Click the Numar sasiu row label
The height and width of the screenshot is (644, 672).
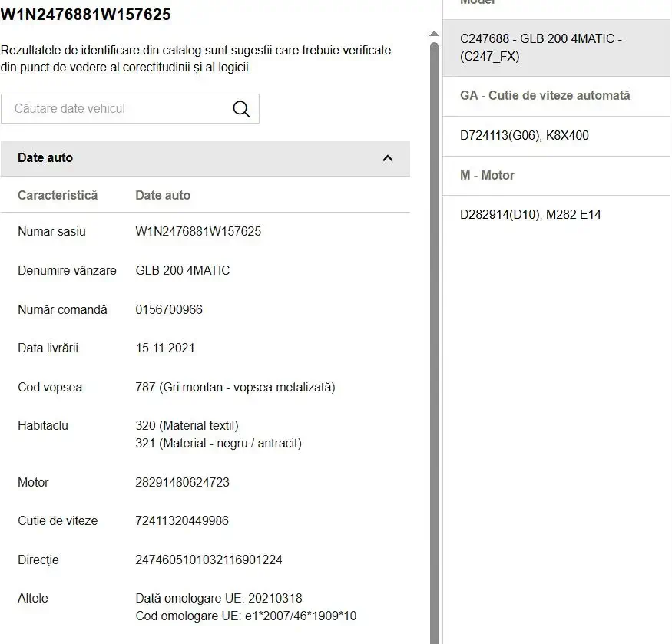coord(52,231)
